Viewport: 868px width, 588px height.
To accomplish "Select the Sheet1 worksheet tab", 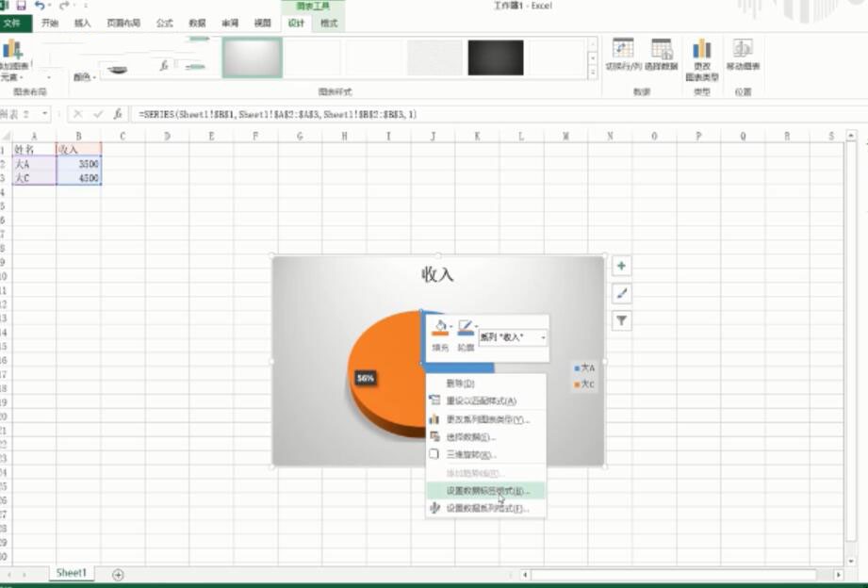I will click(x=72, y=573).
